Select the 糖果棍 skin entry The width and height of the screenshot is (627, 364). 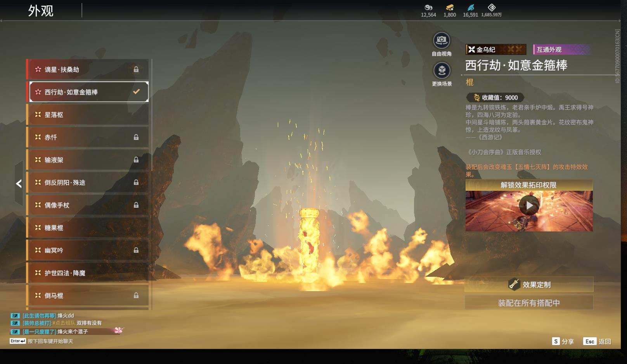[87, 228]
